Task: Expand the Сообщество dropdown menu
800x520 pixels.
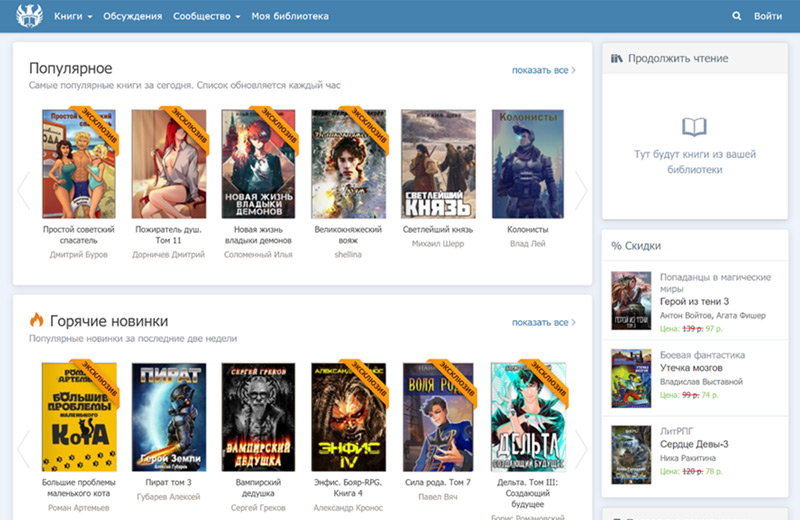Action: [x=206, y=16]
